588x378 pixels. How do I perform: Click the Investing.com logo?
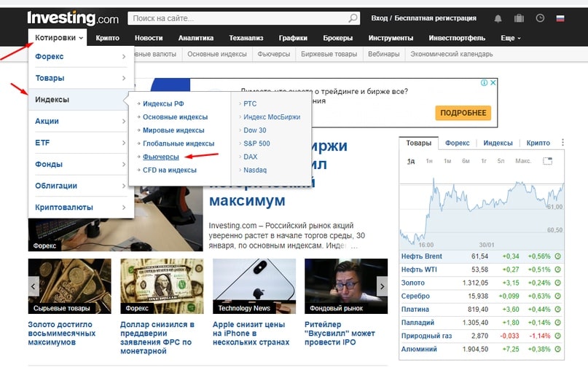pyautogui.click(x=73, y=18)
